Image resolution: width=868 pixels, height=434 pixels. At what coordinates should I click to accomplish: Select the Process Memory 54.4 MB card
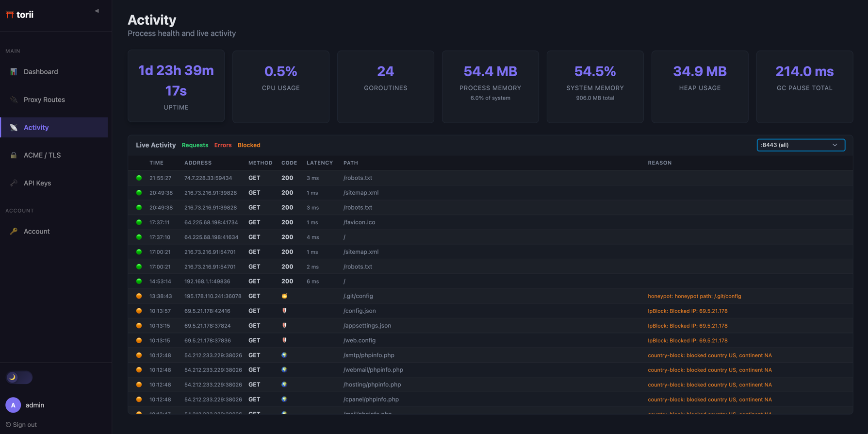coord(491,86)
